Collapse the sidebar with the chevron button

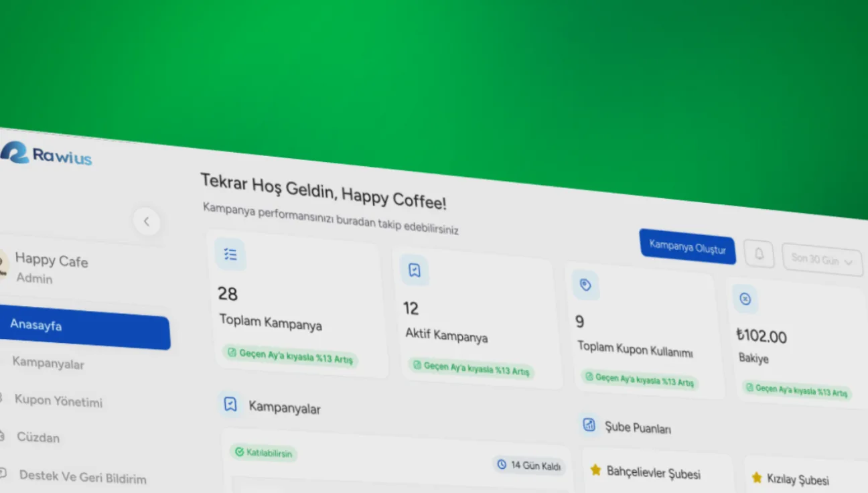click(x=146, y=221)
